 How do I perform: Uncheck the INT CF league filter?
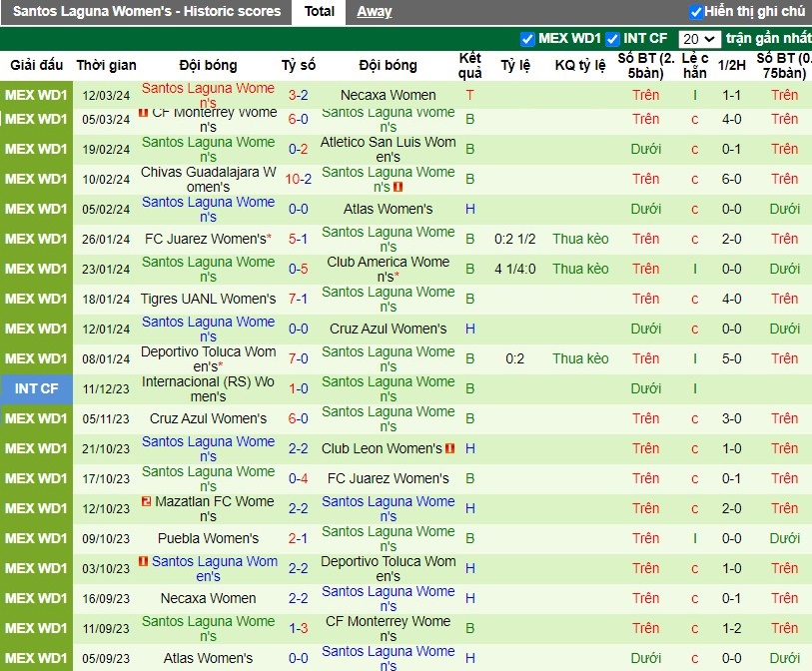612,39
